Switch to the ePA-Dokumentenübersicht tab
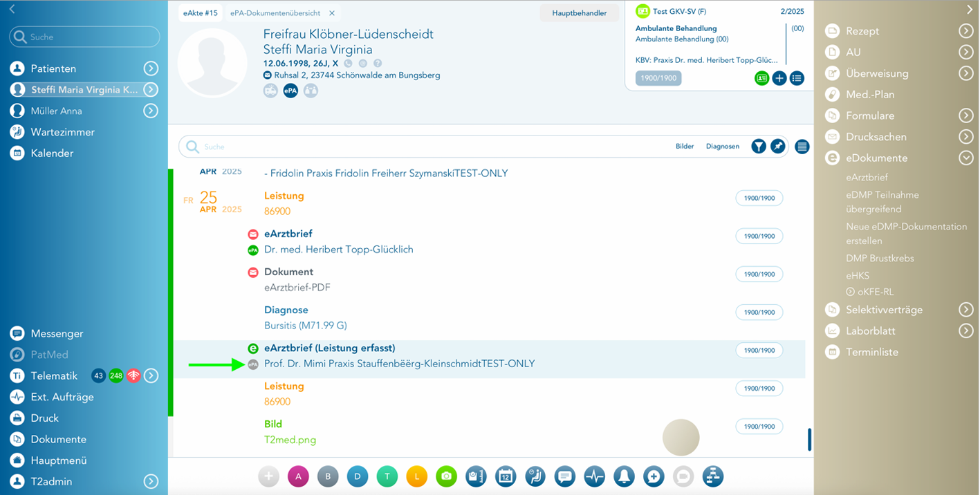980x495 pixels. click(x=275, y=13)
